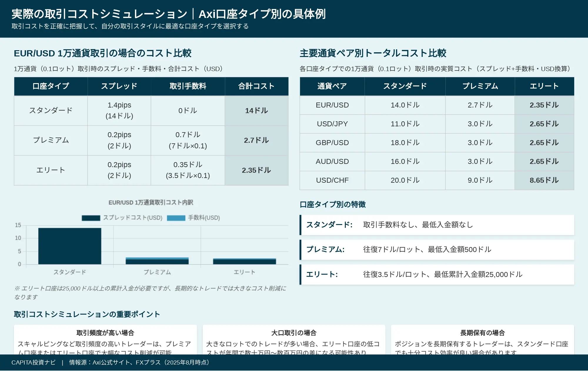
Task: Select the スプレッド column header
Action: (x=119, y=86)
